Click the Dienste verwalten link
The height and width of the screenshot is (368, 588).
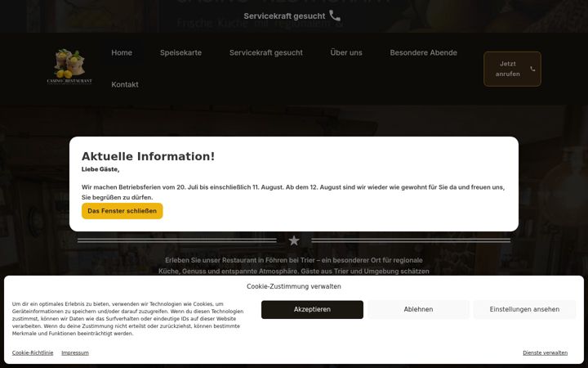click(546, 353)
